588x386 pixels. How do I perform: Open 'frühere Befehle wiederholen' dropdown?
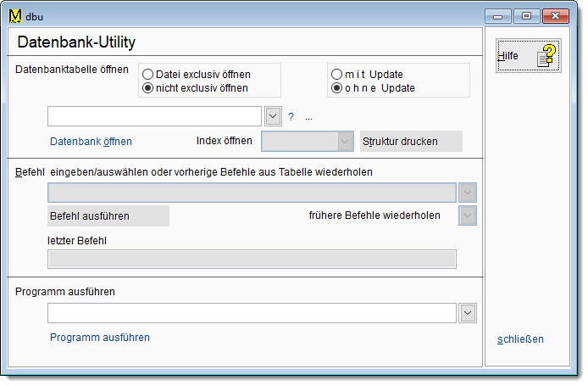click(468, 215)
